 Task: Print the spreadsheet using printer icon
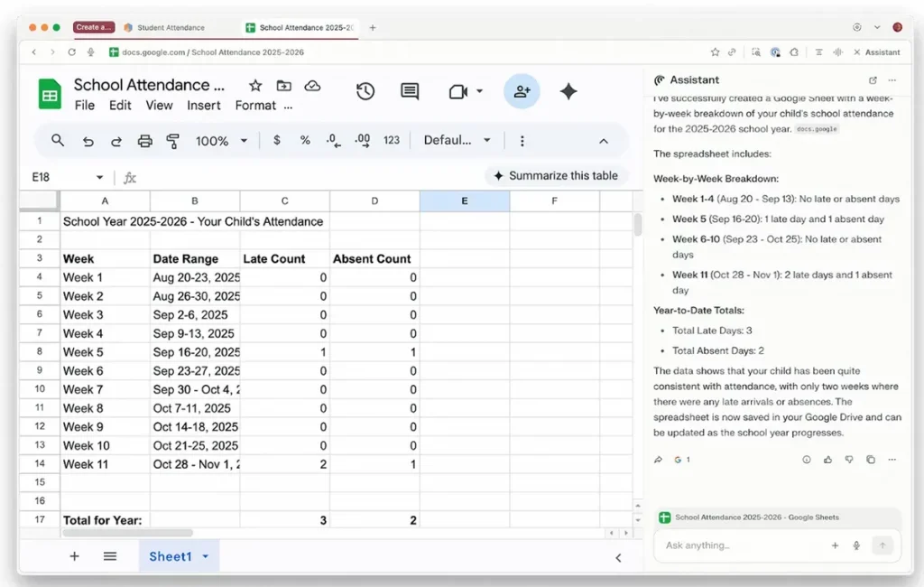pos(144,141)
